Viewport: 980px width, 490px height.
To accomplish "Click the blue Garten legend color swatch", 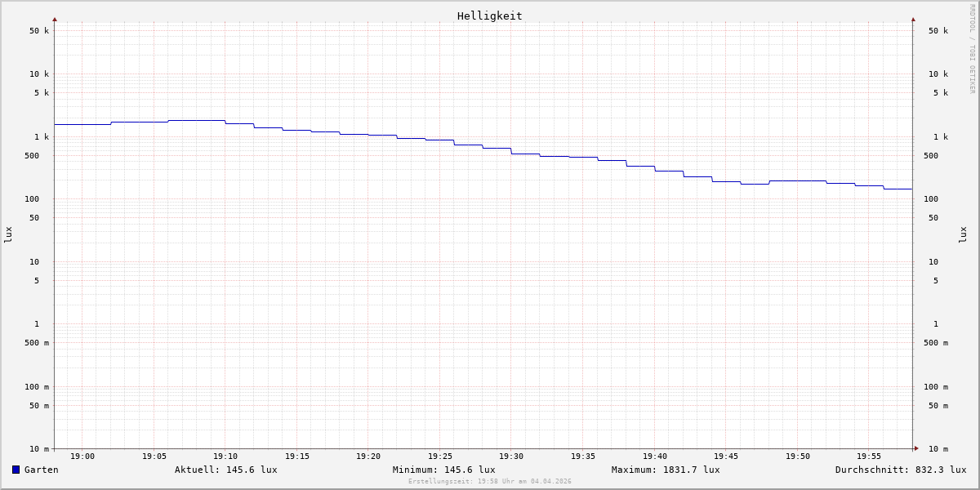I will [16, 470].
